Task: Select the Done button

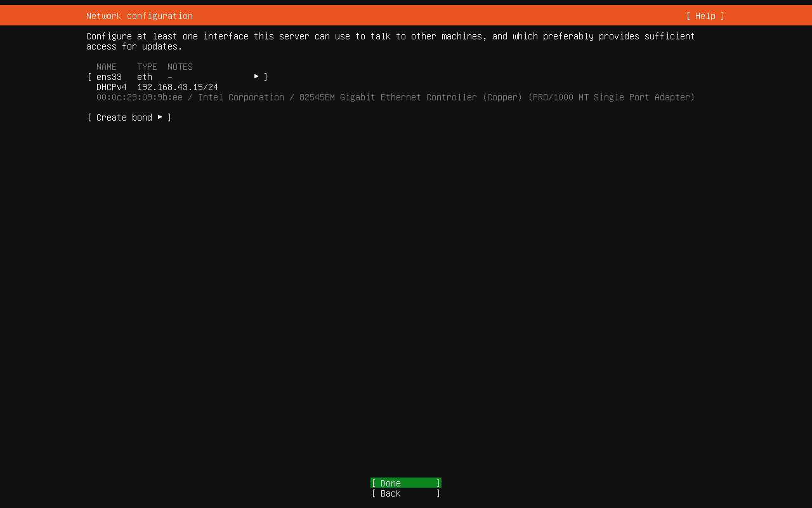Action: pos(406,483)
